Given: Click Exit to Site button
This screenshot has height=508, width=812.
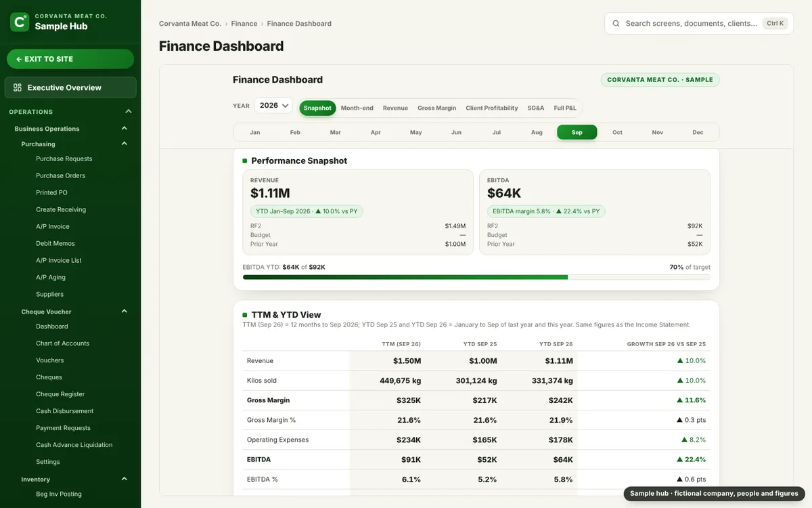Looking at the screenshot, I should (70, 59).
